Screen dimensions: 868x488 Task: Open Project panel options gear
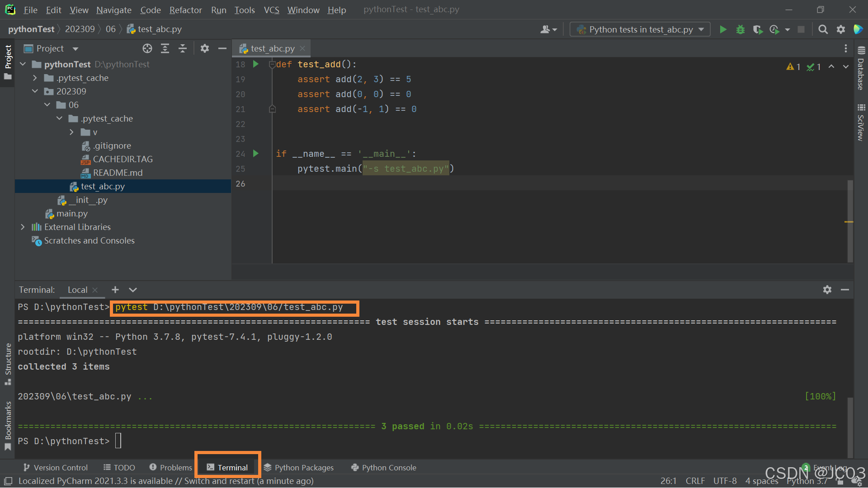[205, 48]
